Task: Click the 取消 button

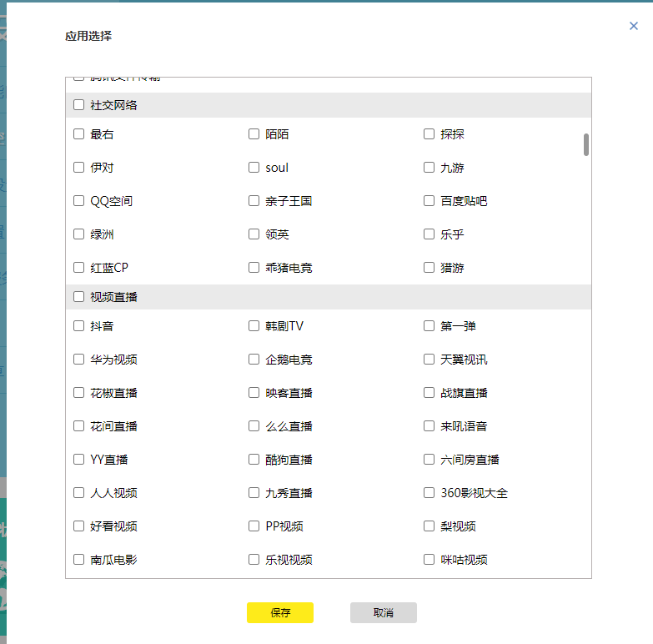Action: point(383,612)
